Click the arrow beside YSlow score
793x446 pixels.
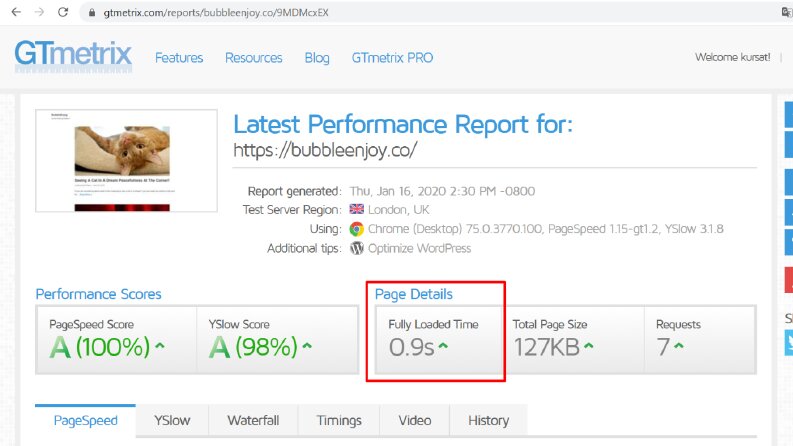click(307, 346)
